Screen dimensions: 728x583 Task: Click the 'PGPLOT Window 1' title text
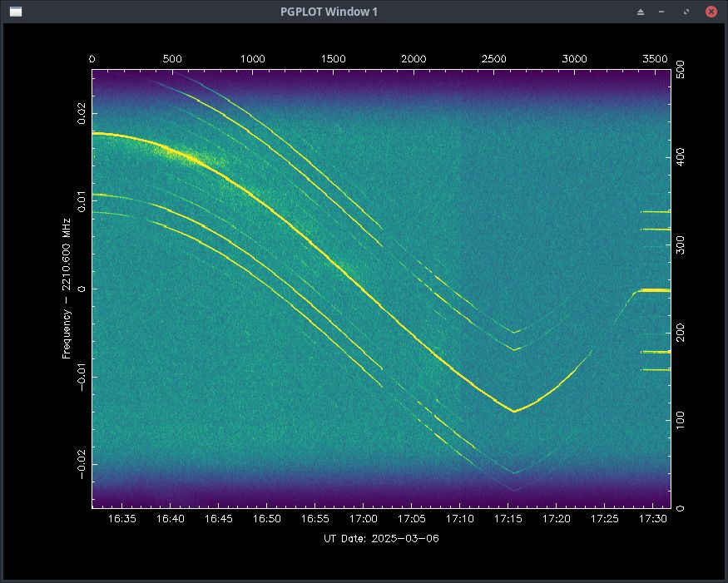pyautogui.click(x=329, y=12)
